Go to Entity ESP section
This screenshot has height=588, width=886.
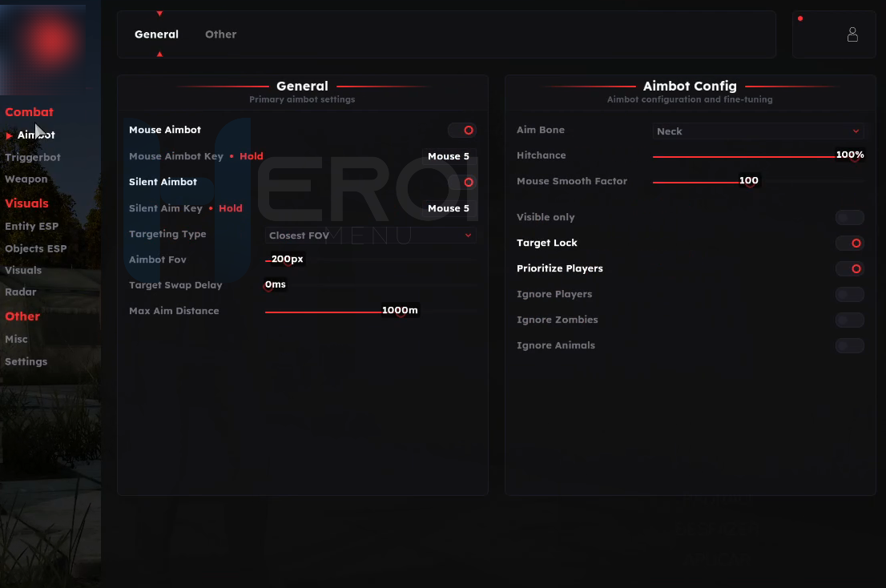tap(32, 226)
